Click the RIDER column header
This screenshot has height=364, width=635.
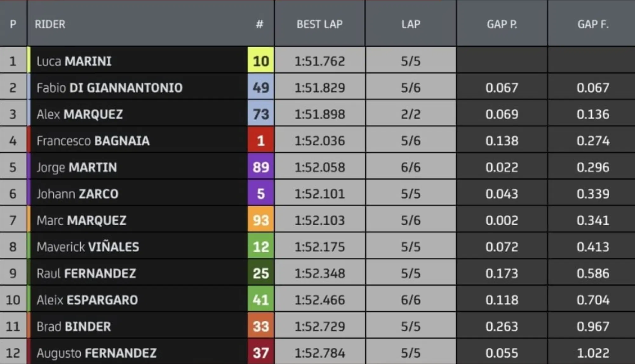[50, 24]
